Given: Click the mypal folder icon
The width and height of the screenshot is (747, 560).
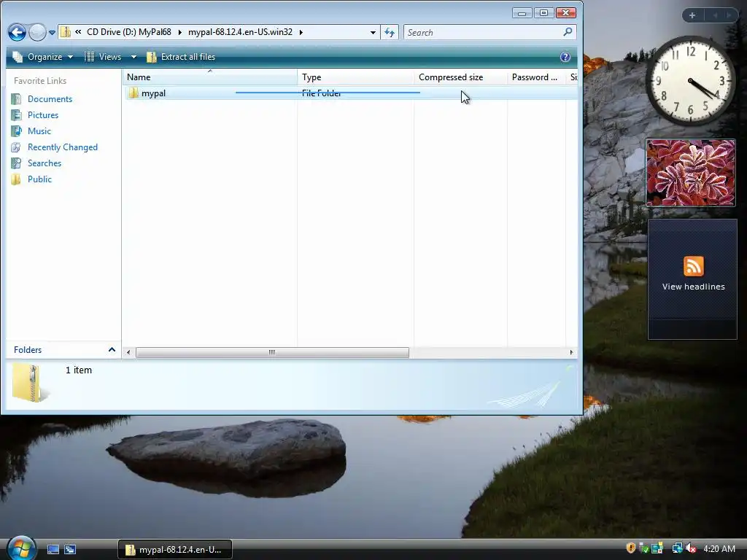Looking at the screenshot, I should pyautogui.click(x=133, y=93).
